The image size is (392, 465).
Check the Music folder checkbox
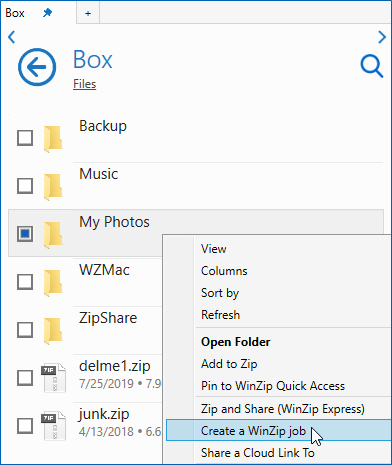[25, 186]
